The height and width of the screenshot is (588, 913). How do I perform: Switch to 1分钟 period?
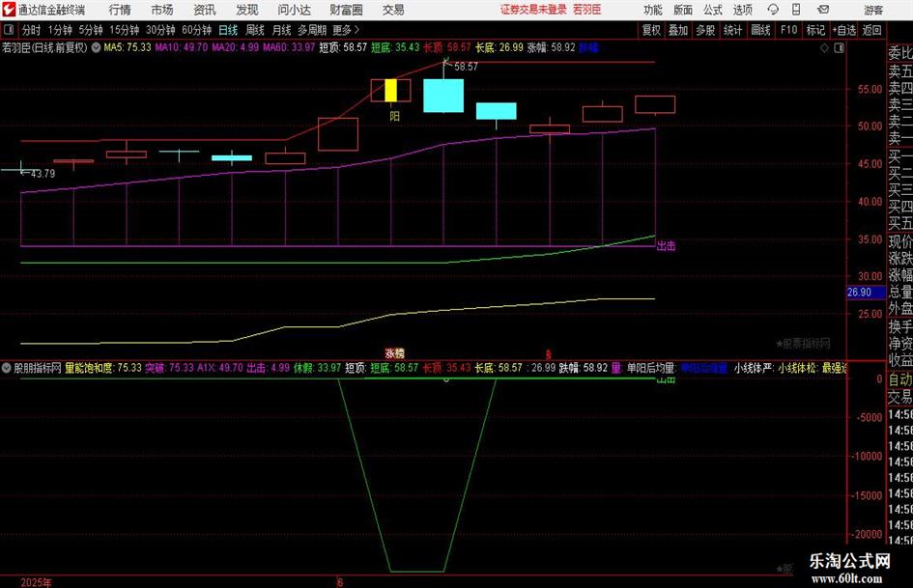point(60,30)
